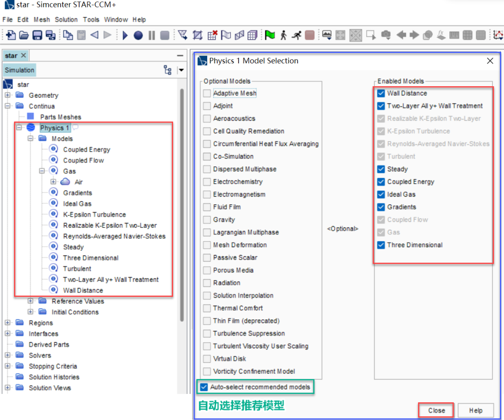This screenshot has height=420, width=504.
Task: Click the green flag Initialize Solution icon
Action: (270, 35)
